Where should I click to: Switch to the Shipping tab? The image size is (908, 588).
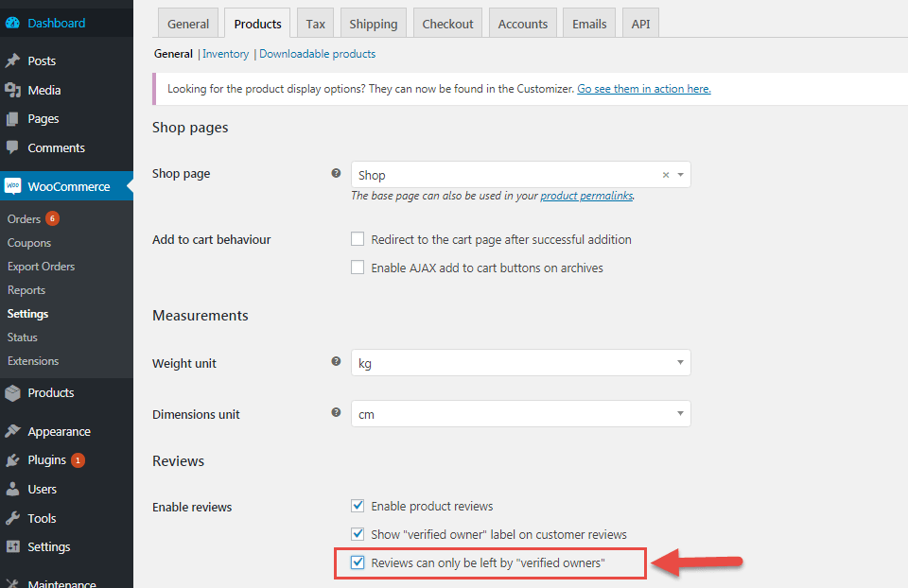(x=374, y=24)
